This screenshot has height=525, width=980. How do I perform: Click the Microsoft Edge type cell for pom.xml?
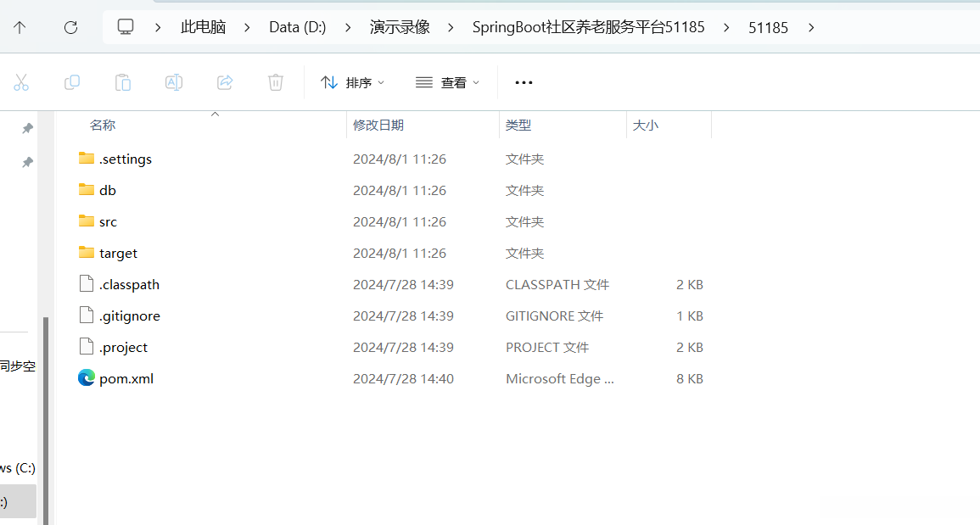560,378
